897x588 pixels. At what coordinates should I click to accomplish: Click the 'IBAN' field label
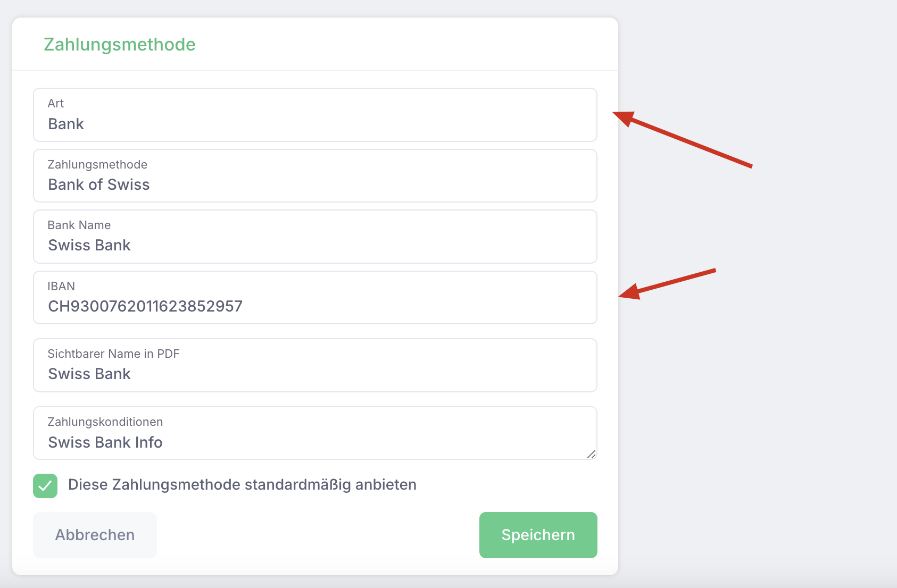61,286
